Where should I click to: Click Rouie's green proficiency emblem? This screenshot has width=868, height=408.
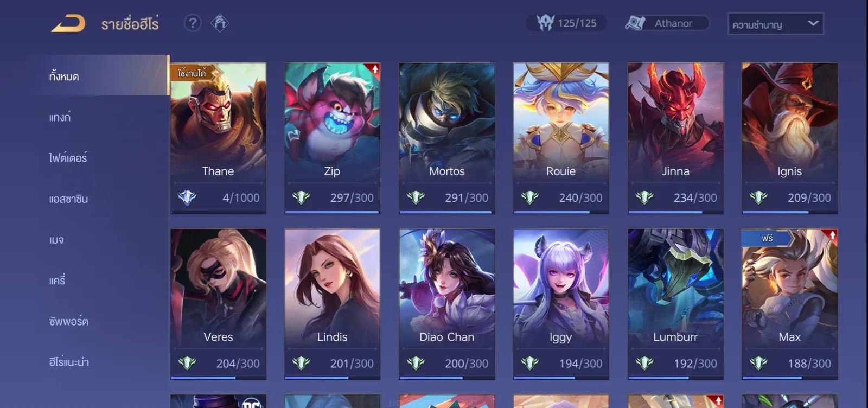530,197
